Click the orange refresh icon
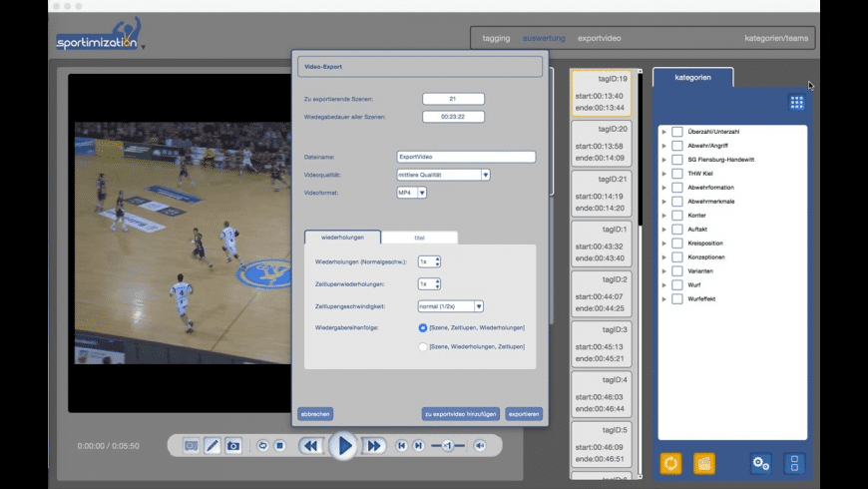Image resolution: width=868 pixels, height=489 pixels. pos(671,463)
